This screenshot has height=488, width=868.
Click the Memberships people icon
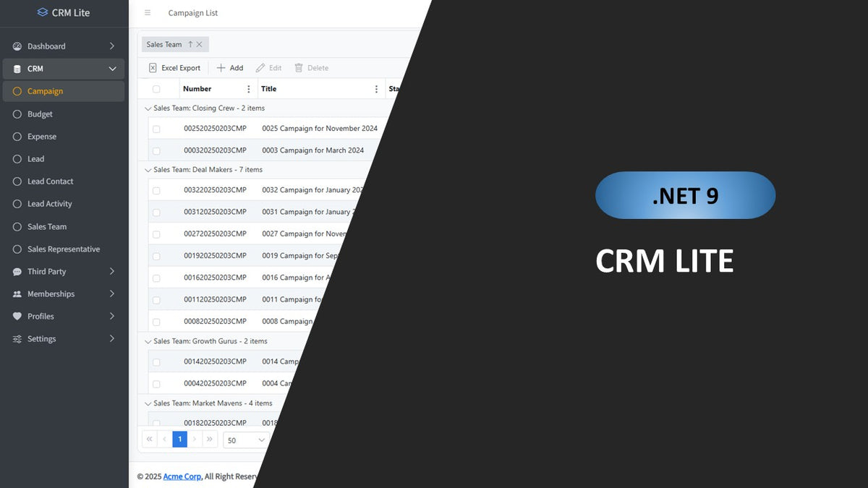16,294
